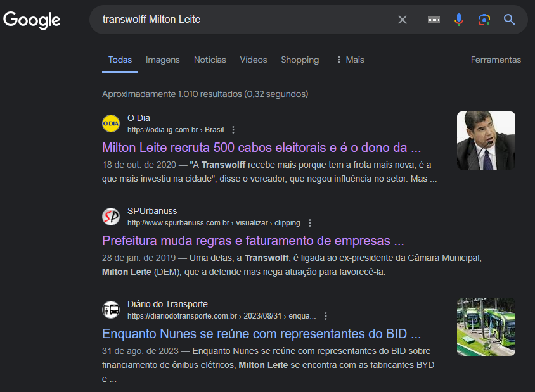Click the spurbanuss.com.br URL breadcrumb
535x392 pixels.
[x=214, y=223]
